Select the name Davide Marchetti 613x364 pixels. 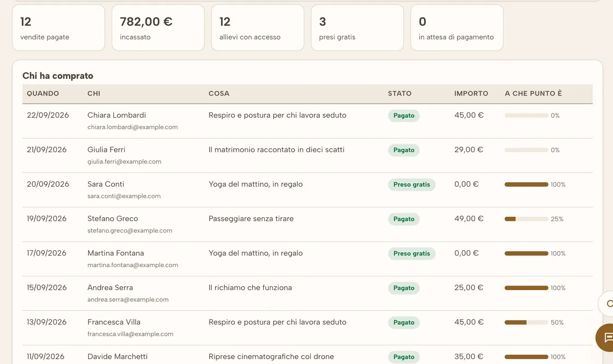click(x=117, y=356)
